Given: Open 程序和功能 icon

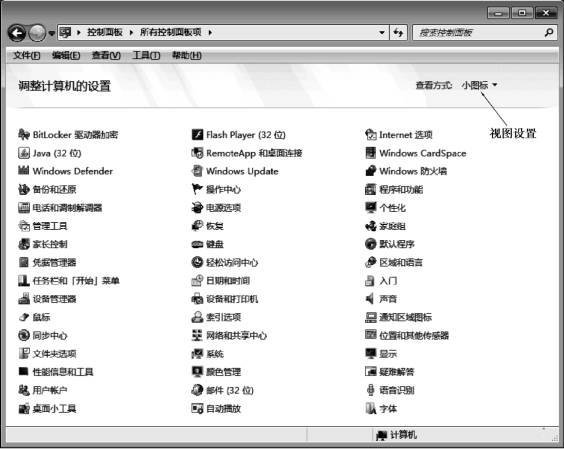Looking at the screenshot, I should coord(370,189).
